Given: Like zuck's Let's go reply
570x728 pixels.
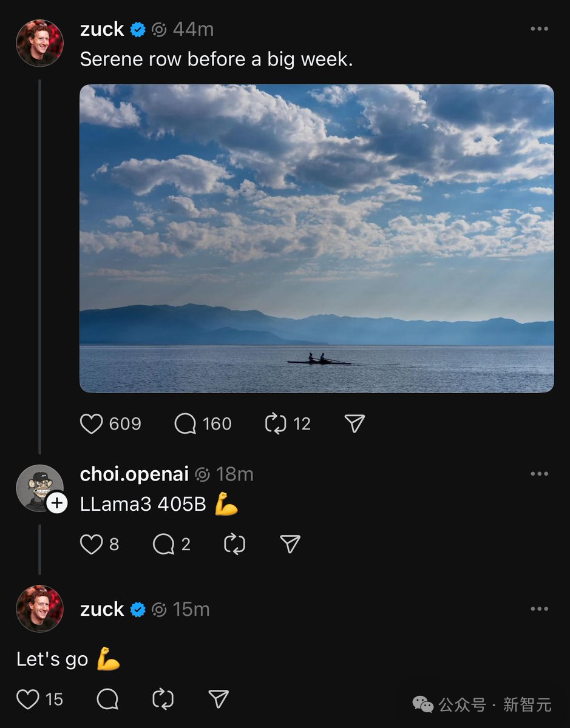Looking at the screenshot, I should [x=28, y=699].
